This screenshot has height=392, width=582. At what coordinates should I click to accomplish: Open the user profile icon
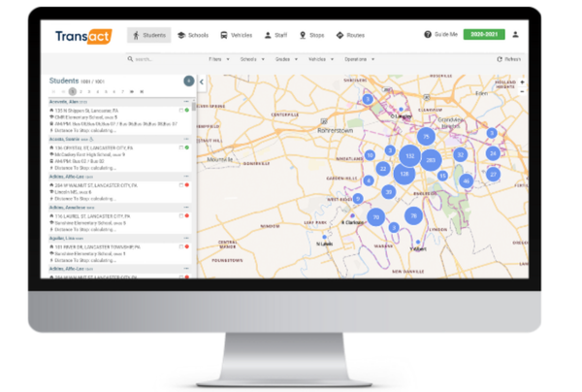[516, 35]
